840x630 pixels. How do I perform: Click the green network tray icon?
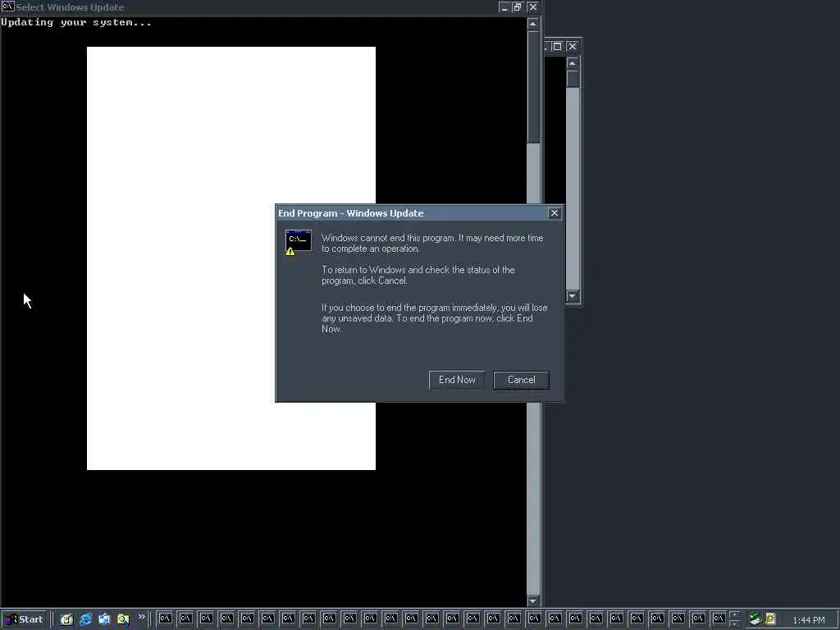pos(755,619)
